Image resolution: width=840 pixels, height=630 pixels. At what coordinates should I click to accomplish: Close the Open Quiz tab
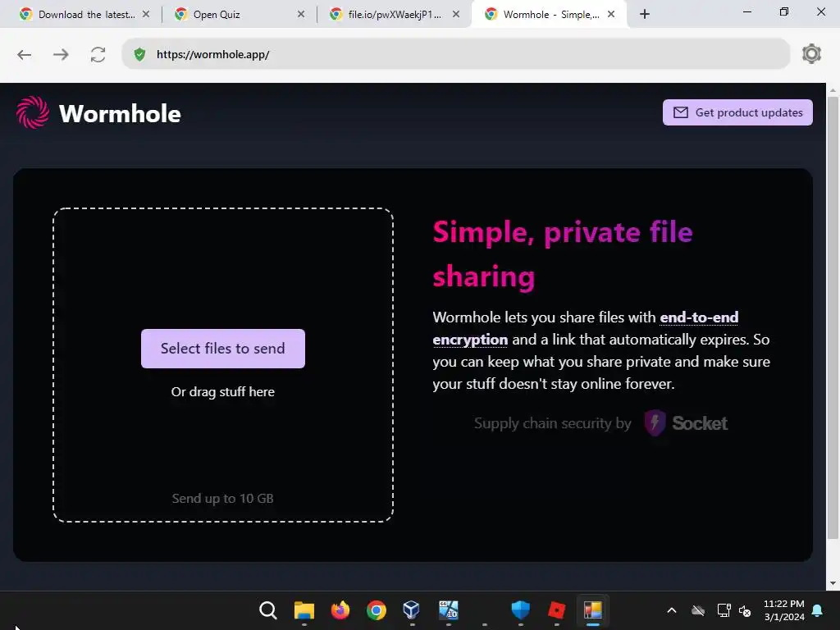(301, 15)
